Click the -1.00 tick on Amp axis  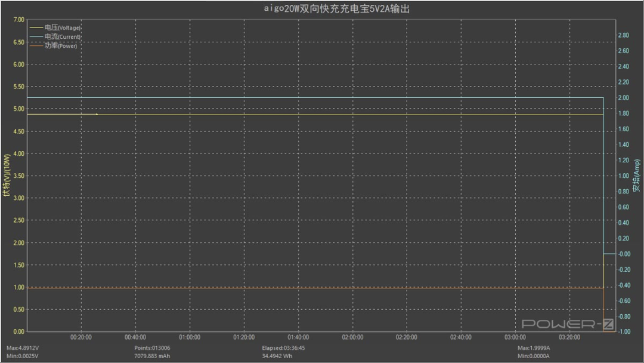(624, 332)
